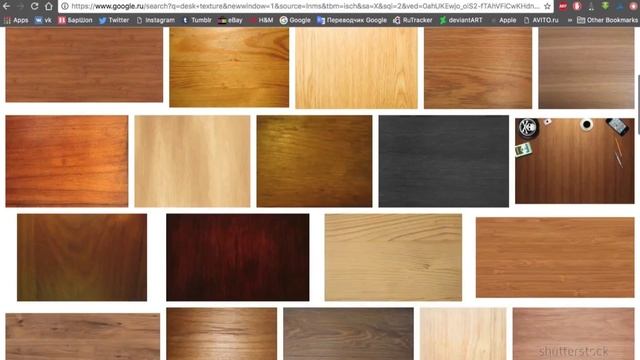This screenshot has width=640, height=360.
Task: Open the second-row cream veneer texture image
Action: pos(192,161)
